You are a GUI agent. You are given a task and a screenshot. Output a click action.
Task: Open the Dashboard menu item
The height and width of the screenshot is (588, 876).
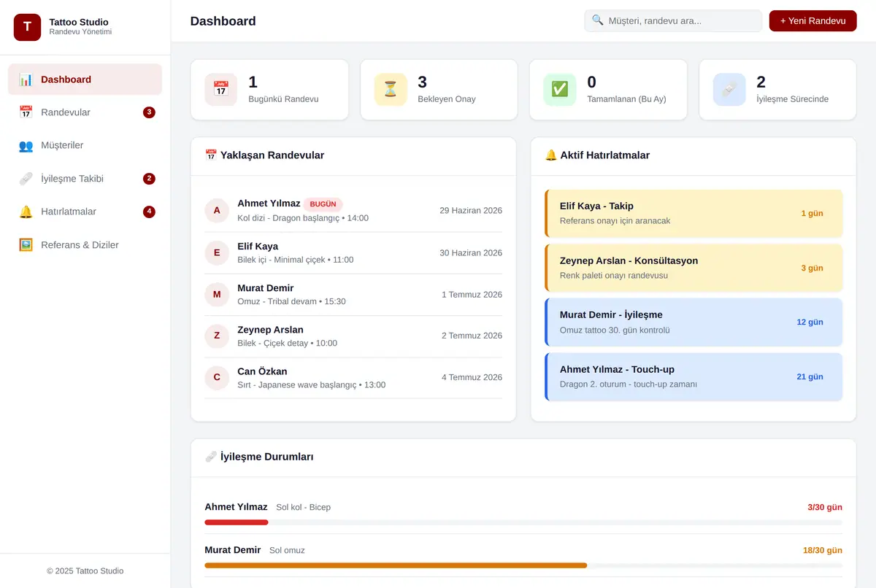(x=85, y=80)
